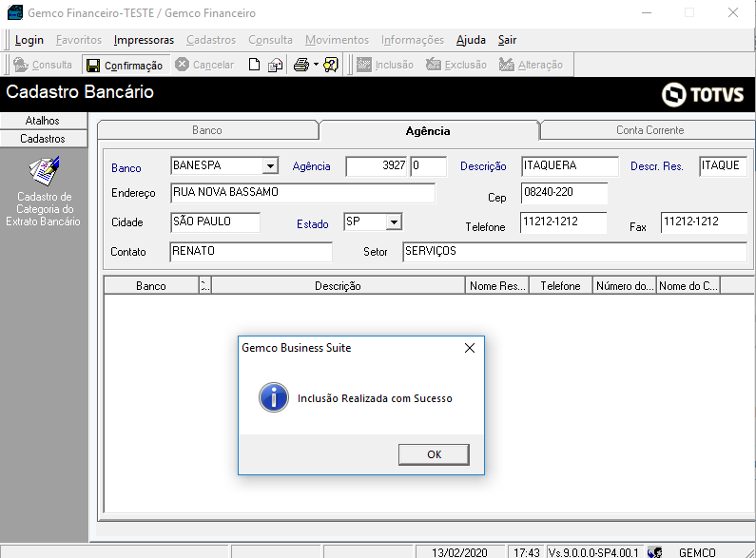The height and width of the screenshot is (558, 756).
Task: Click the Número do... column header
Action: coord(625,286)
